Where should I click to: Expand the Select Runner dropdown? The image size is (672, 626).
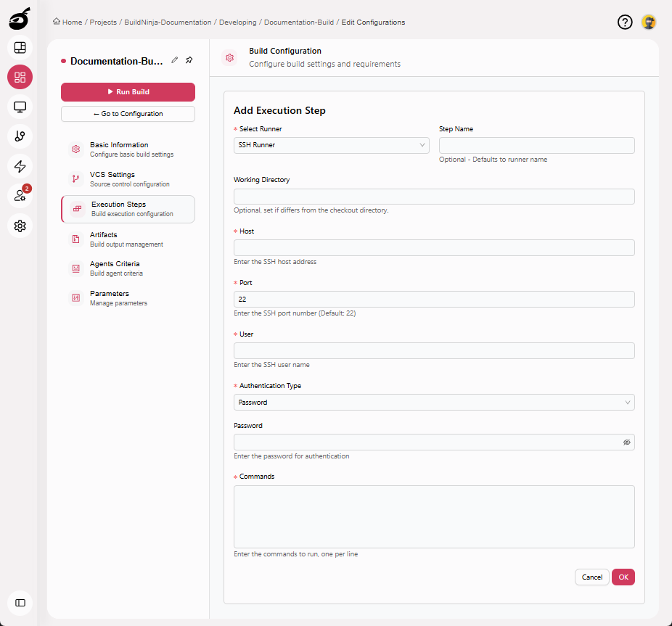(x=331, y=145)
